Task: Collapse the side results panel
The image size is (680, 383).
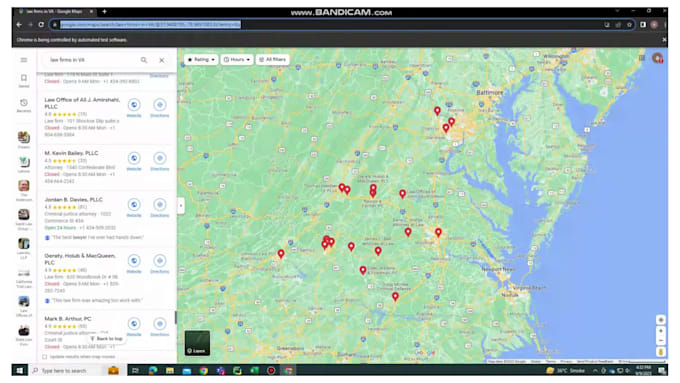Action: coord(181,206)
